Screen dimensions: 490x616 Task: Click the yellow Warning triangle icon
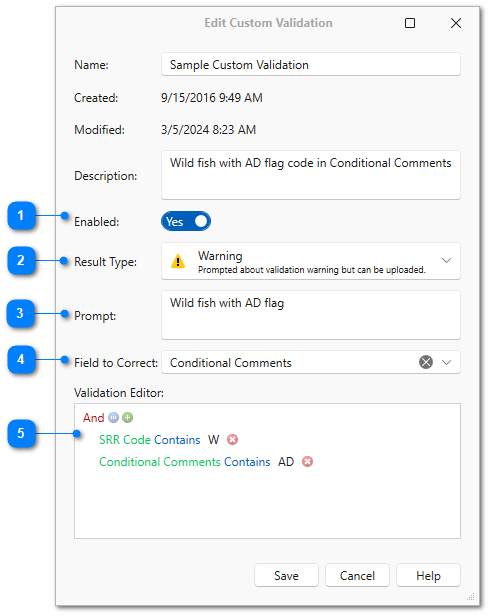(178, 261)
